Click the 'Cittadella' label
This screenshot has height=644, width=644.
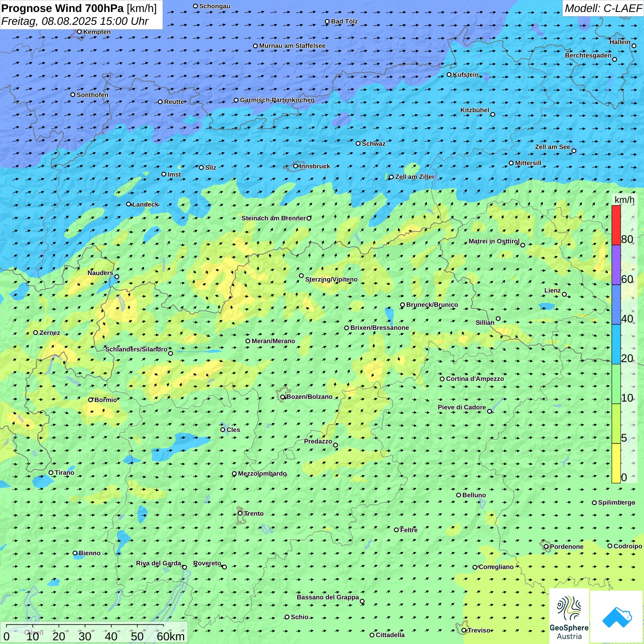pos(390,635)
